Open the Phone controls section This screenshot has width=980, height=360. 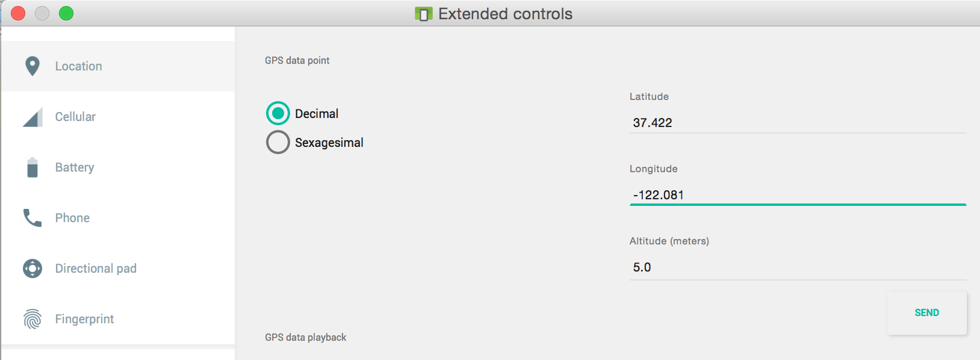[72, 217]
